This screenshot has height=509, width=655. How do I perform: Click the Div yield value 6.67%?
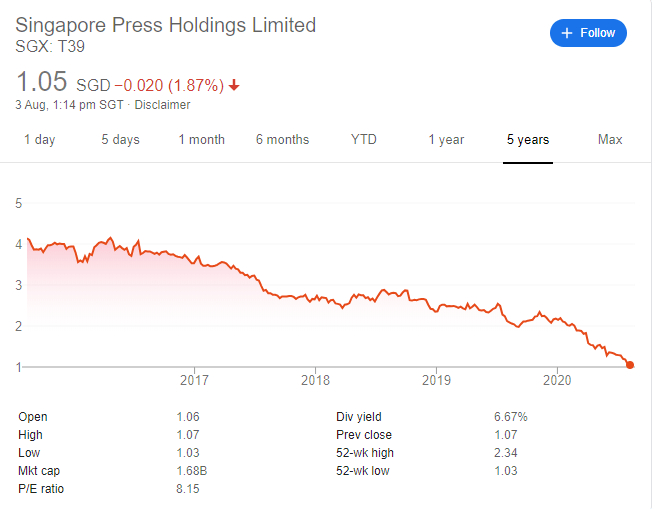(509, 417)
